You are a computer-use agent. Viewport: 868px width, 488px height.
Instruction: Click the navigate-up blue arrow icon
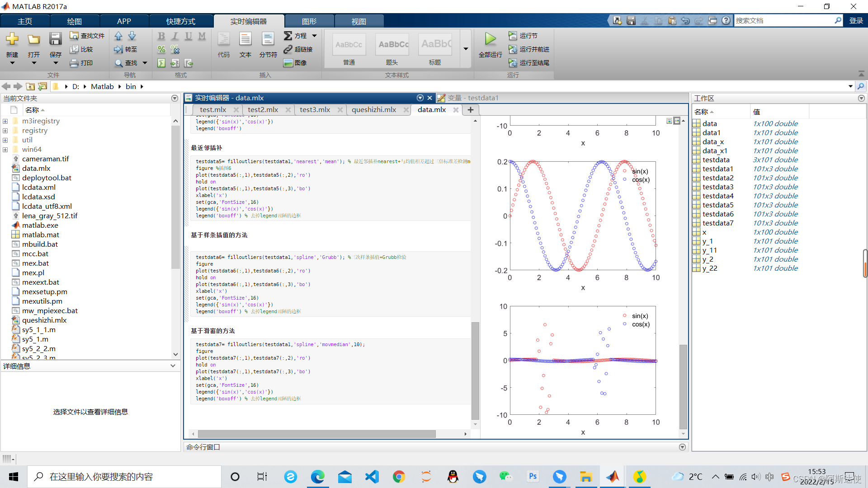118,36
